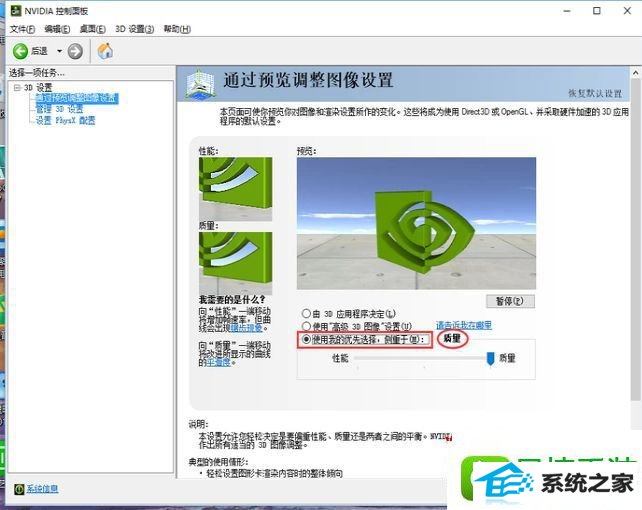This screenshot has width=642, height=510.
Task: Select 由 3D 应用程序决定 radio button
Action: (306, 314)
